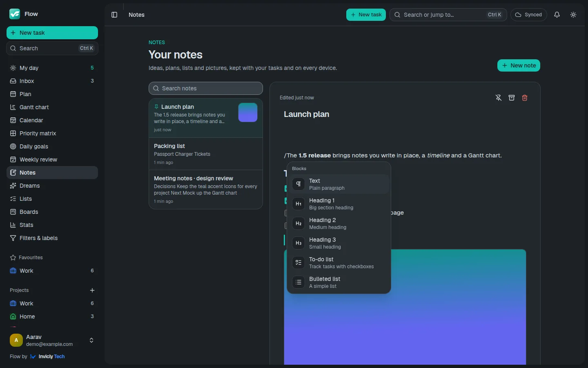588x368 pixels.
Task: Click New task in the top bar
Action: [366, 15]
